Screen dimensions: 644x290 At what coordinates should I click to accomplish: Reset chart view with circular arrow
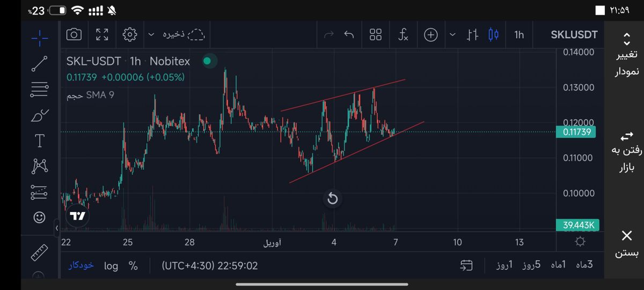coord(332,199)
